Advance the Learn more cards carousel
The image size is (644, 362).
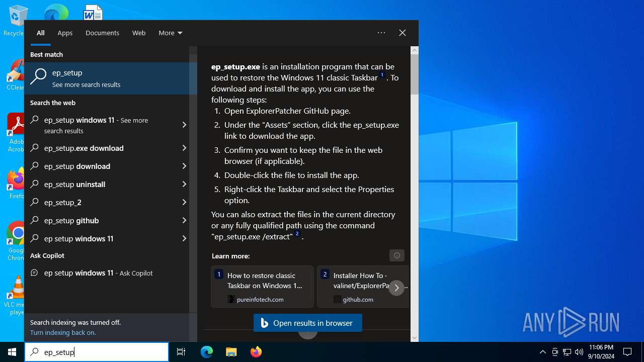point(396,288)
